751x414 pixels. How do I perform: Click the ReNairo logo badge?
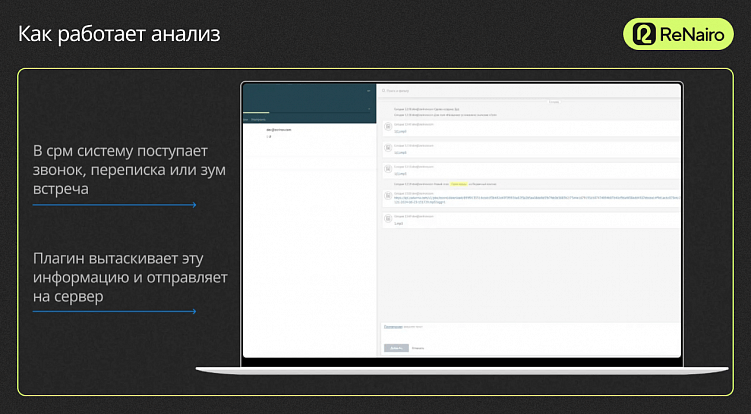click(x=678, y=34)
